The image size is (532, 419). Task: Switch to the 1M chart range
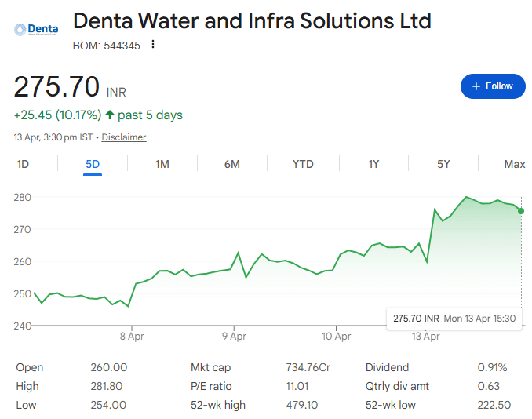point(162,164)
